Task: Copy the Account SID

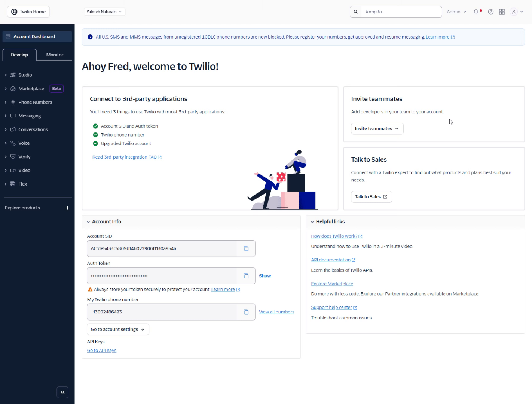Action: coord(246,248)
